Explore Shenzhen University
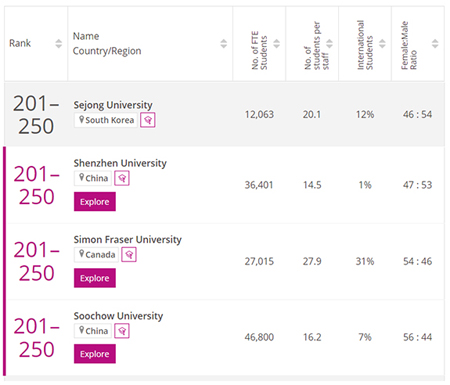Screen dimensions: 450x385 pos(95,202)
